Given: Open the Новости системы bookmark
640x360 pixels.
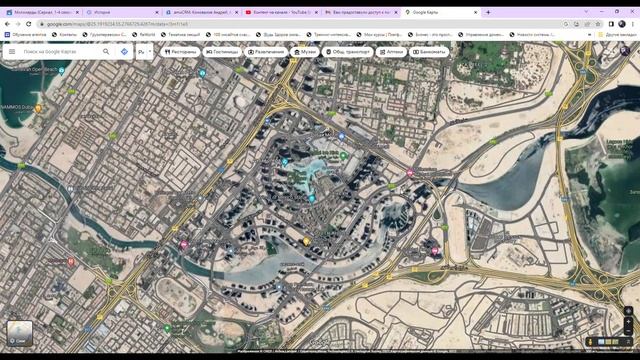Looking at the screenshot, I should point(532,35).
